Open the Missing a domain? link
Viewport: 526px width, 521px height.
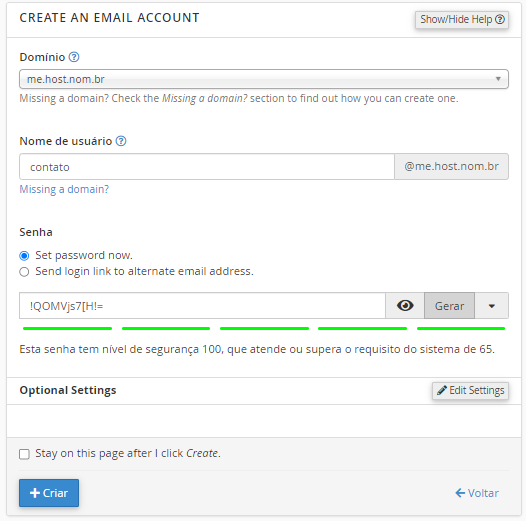click(x=64, y=189)
